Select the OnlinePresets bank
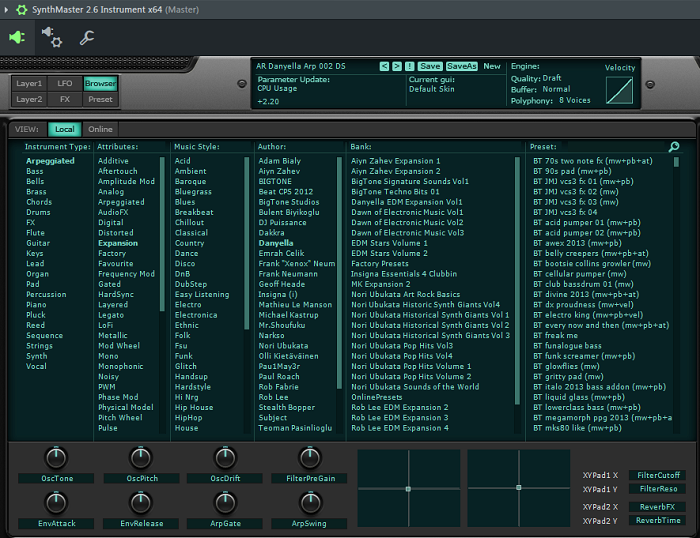Image resolution: width=700 pixels, height=538 pixels. [376, 397]
